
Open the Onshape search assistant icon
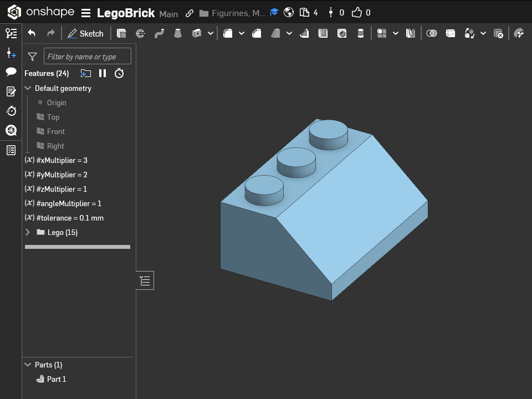[11, 130]
